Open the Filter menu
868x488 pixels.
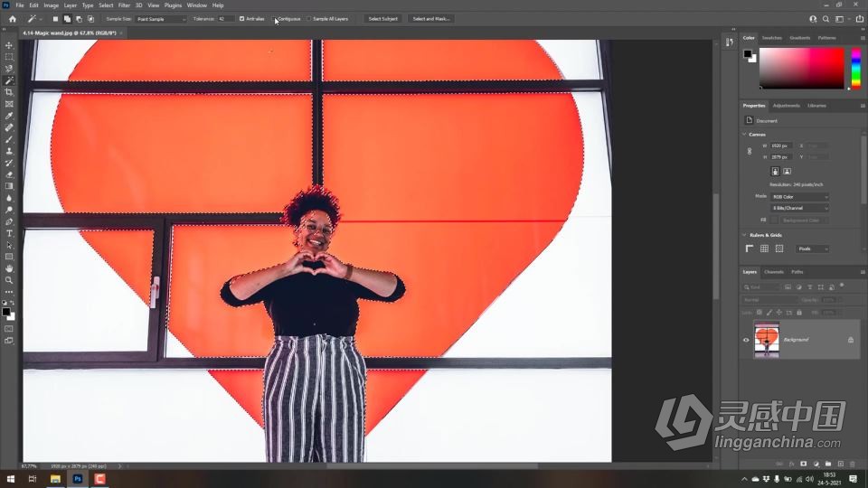tap(124, 5)
